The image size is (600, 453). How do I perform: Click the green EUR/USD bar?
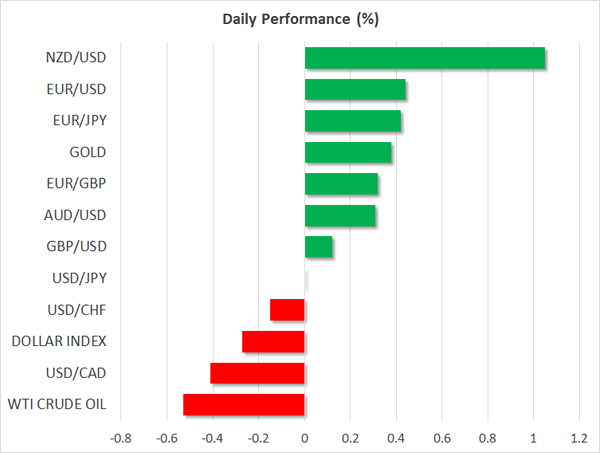tap(355, 90)
